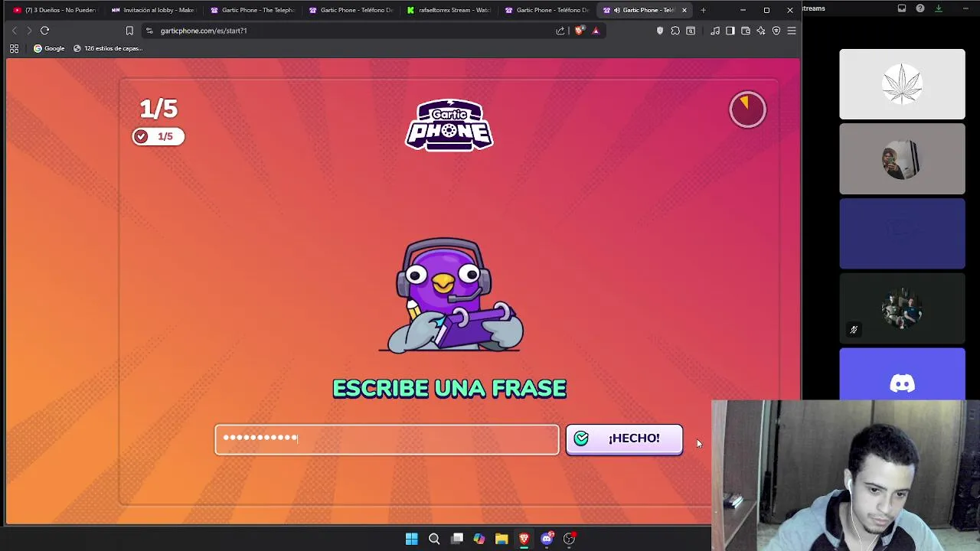Click the Brave browser taskbar icon
This screenshot has height=551, width=980.
[x=524, y=539]
